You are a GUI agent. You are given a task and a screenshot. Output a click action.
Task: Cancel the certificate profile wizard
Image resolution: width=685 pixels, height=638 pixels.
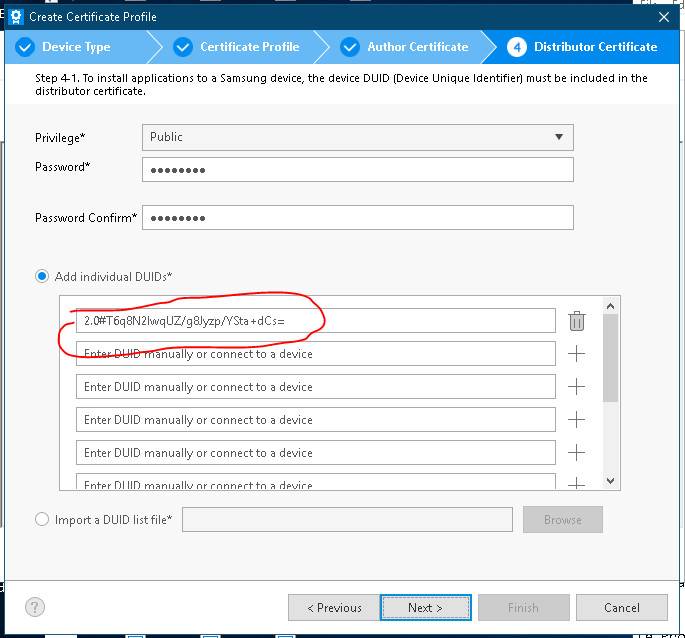(x=622, y=607)
